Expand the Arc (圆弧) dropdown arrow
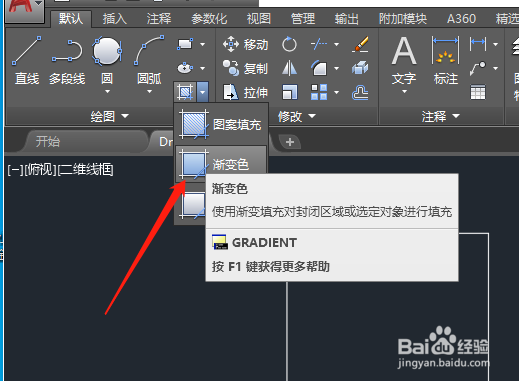519x381 pixels. (149, 91)
